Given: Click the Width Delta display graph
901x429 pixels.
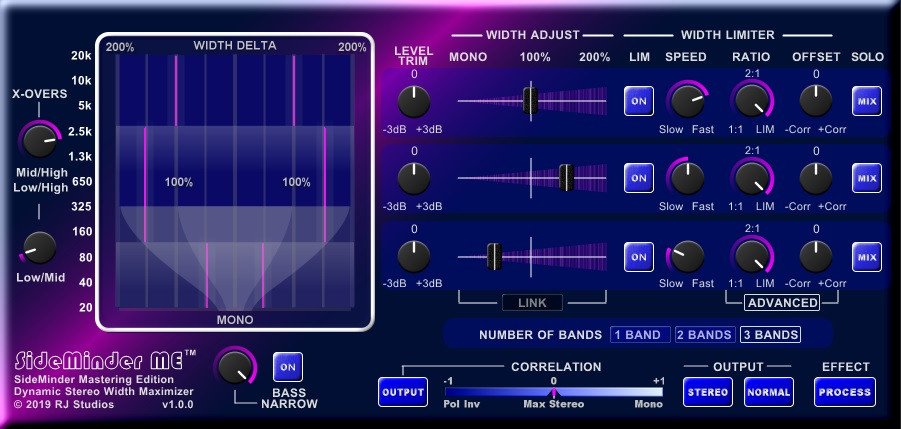Looking at the screenshot, I should (235, 181).
